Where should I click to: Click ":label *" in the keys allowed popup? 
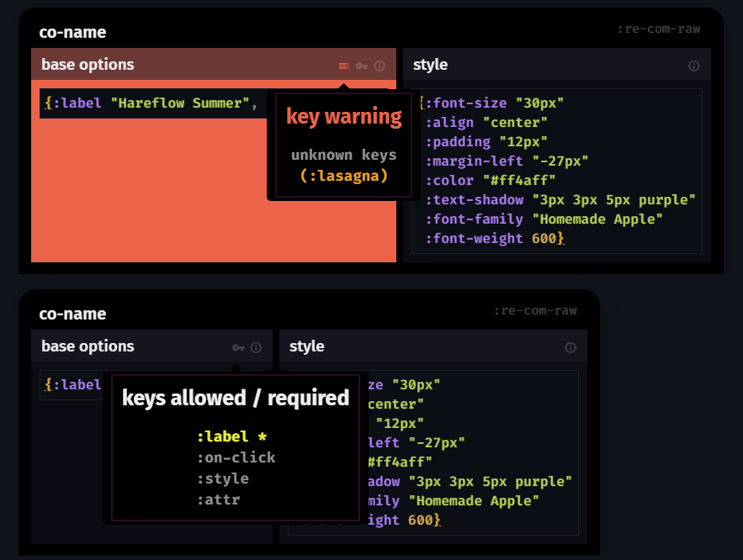click(231, 436)
